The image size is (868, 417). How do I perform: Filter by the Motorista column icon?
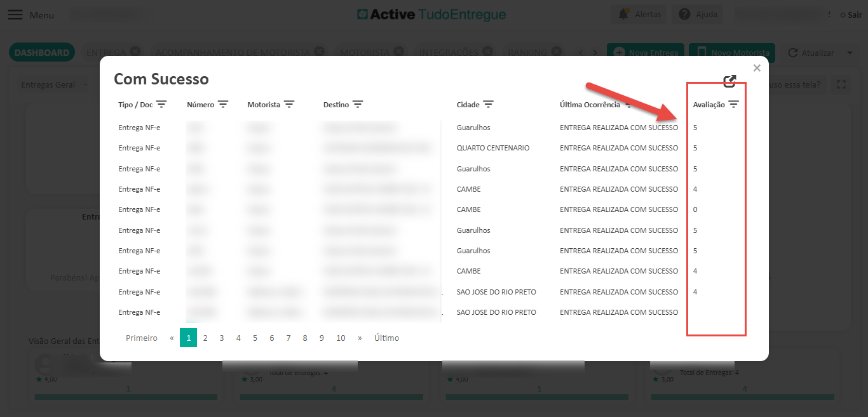pos(289,104)
